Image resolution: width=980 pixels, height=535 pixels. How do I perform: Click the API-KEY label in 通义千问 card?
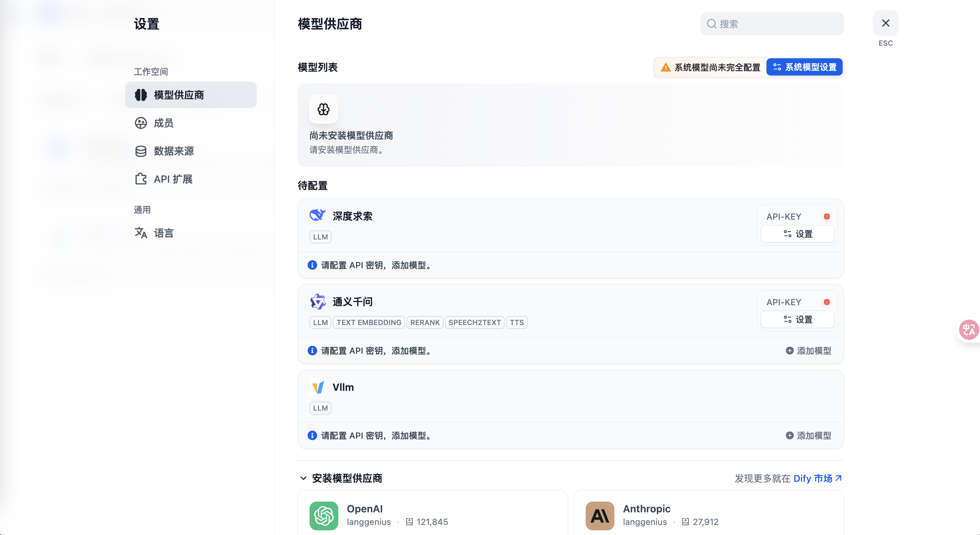(x=784, y=302)
